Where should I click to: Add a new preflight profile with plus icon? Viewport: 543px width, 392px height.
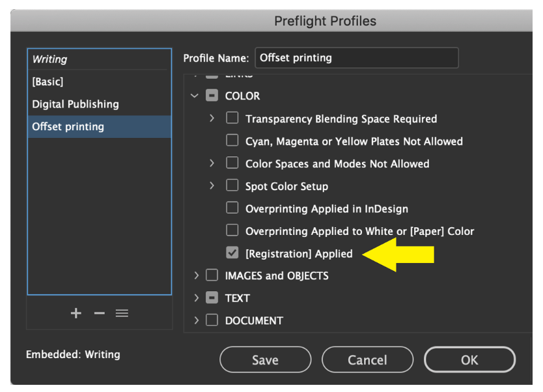point(76,313)
